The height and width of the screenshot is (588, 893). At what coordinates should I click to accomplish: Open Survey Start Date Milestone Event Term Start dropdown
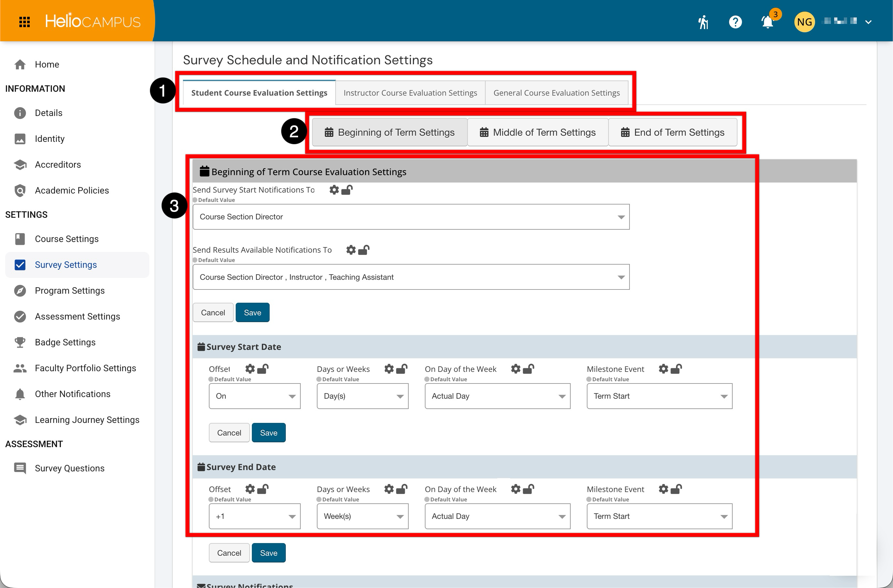click(x=659, y=396)
